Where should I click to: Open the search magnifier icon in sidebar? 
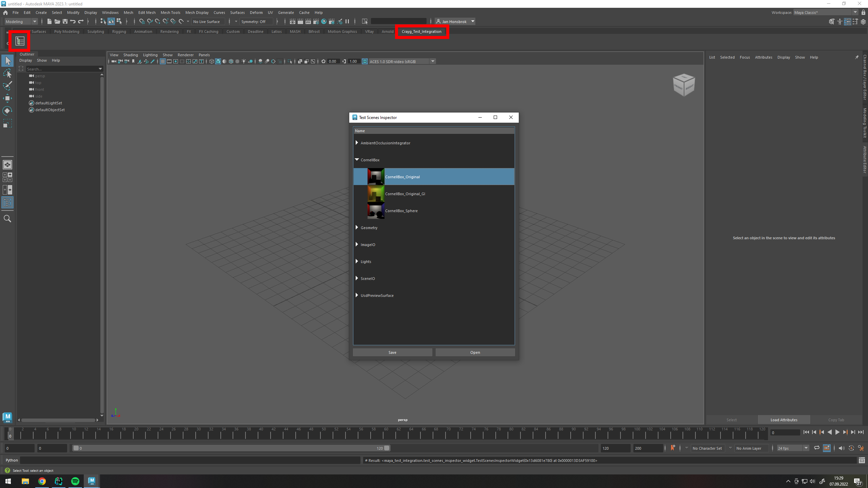tap(7, 219)
